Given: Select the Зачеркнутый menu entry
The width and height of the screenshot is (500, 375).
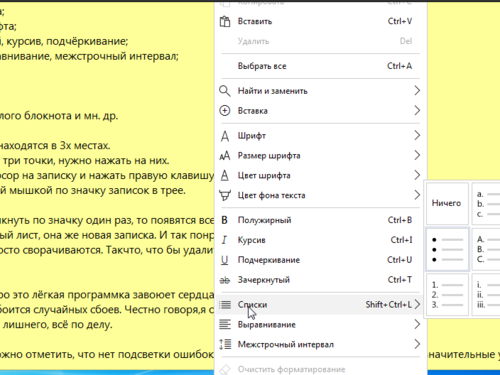Looking at the screenshot, I should point(319,280).
